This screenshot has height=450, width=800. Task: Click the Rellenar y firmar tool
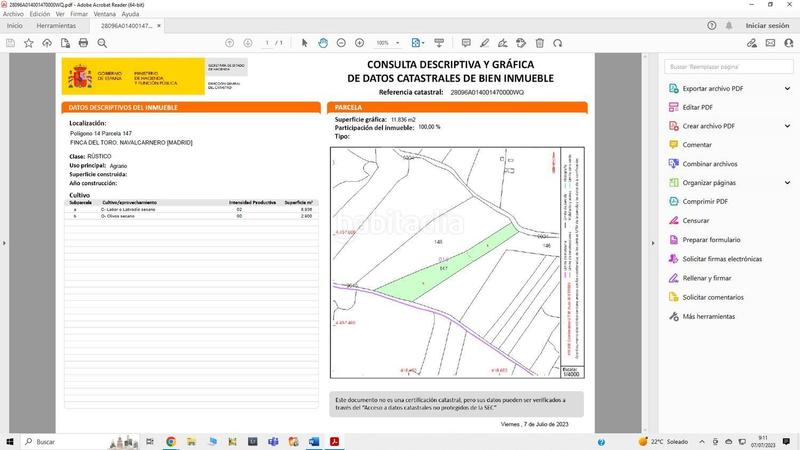click(x=706, y=278)
